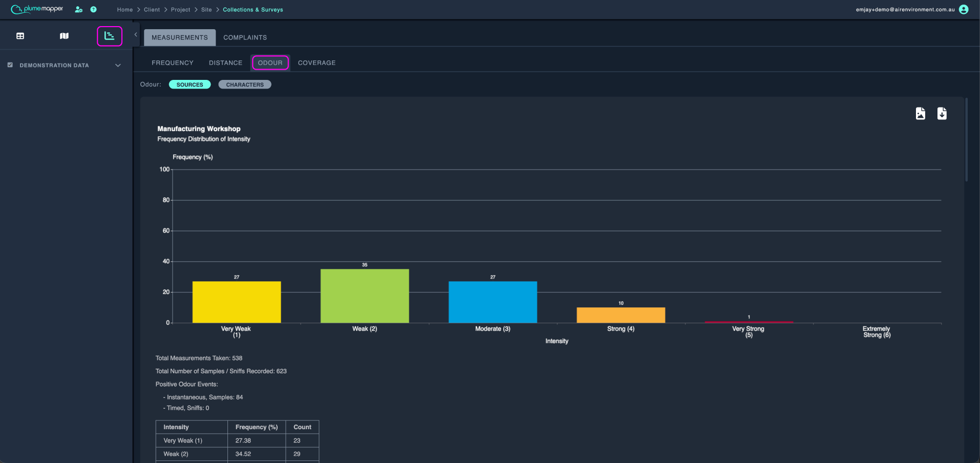The width and height of the screenshot is (980, 463).
Task: Switch to the table view icon
Action: tap(20, 36)
